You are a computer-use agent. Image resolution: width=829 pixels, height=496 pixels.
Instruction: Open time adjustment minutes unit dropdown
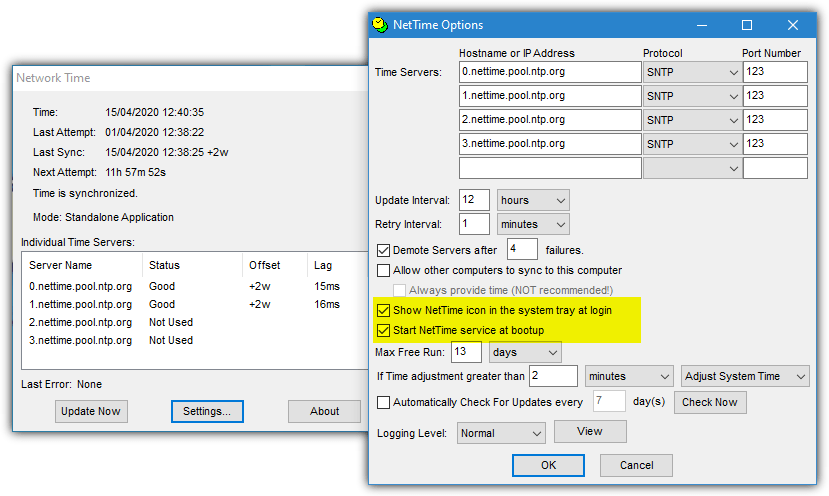(629, 376)
